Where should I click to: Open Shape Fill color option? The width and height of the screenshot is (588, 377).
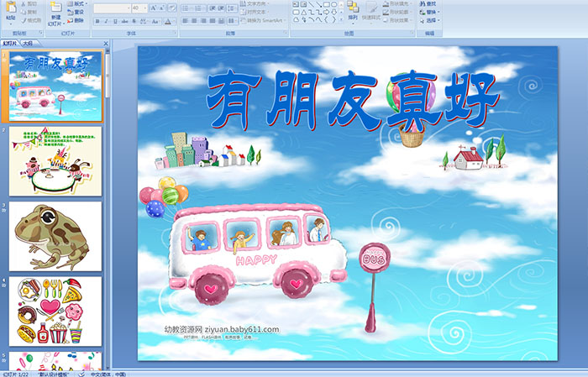[x=399, y=3]
